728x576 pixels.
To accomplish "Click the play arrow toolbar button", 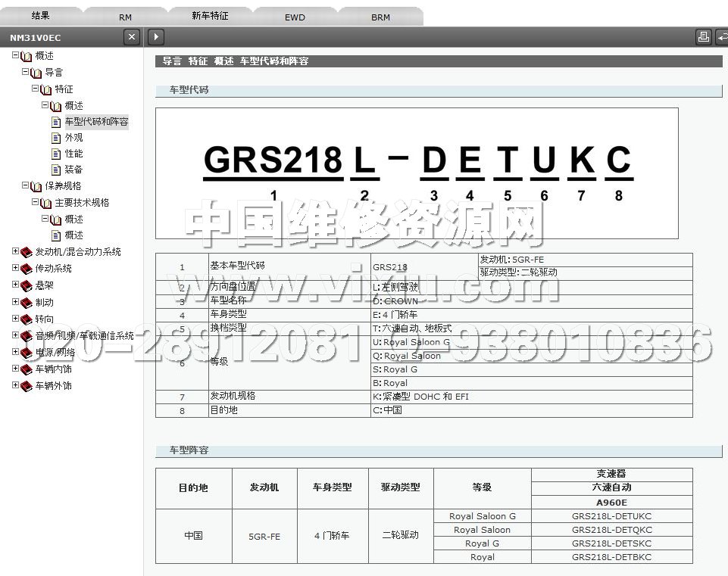I will pyautogui.click(x=156, y=37).
